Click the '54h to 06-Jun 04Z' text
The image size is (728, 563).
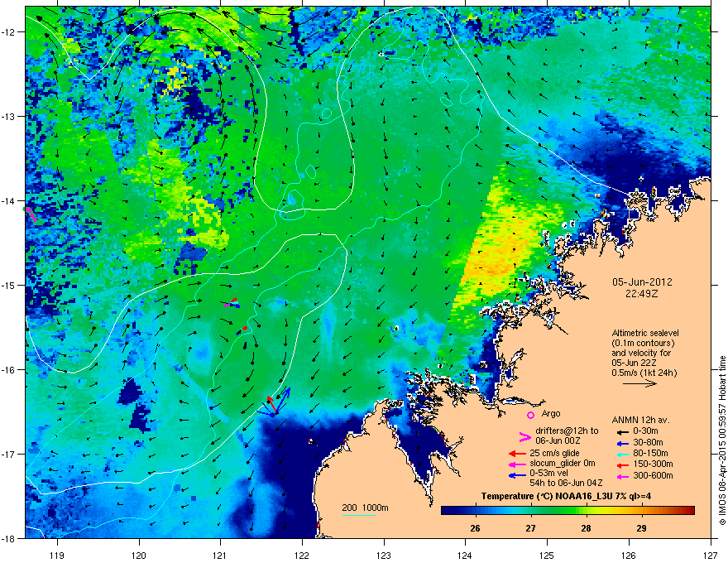click(566, 483)
